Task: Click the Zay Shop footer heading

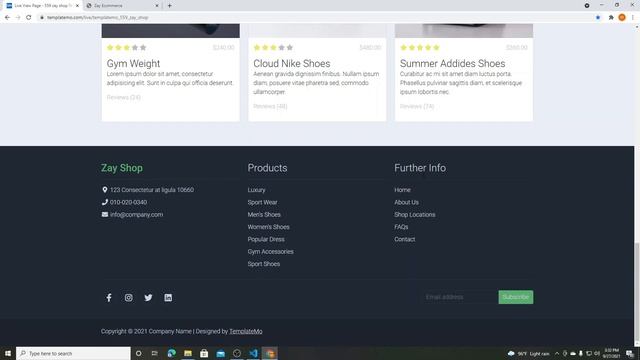Action: pyautogui.click(x=122, y=168)
